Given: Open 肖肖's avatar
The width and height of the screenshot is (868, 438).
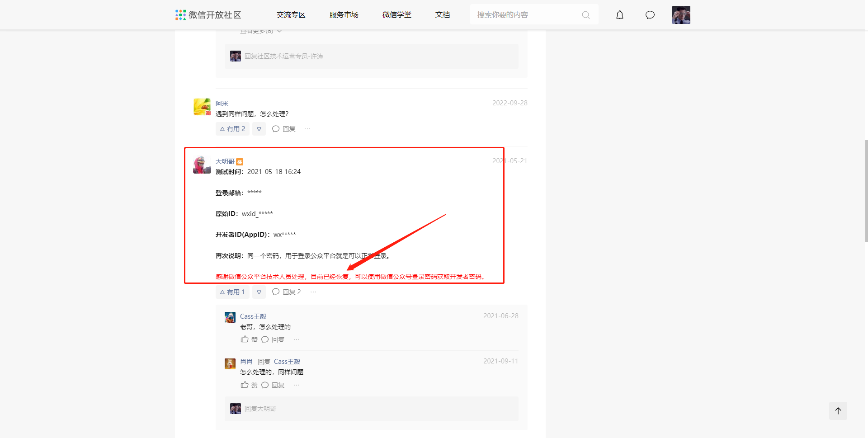Looking at the screenshot, I should 230,364.
